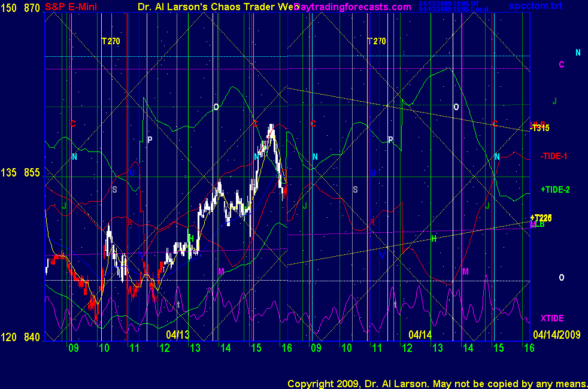Click the 16 hour tick ending the 04/14 session
588x389 pixels.
click(529, 348)
